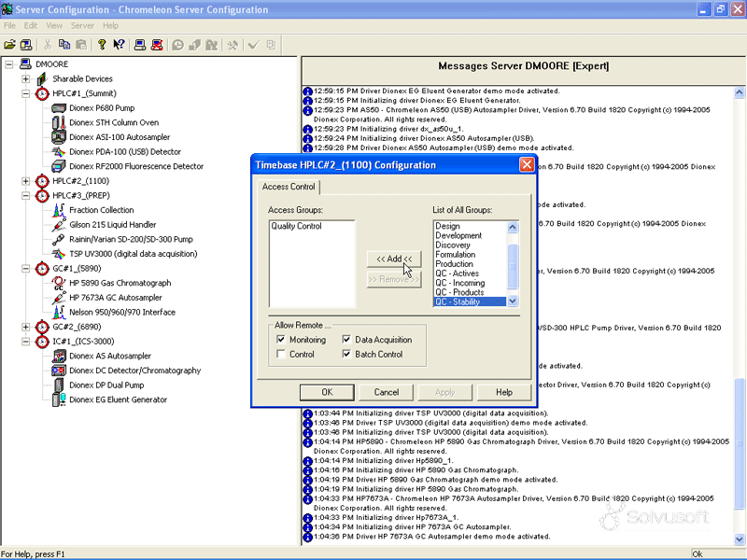This screenshot has height=560, width=747.
Task: Click the groups list scroll-up arrow
Action: (x=513, y=227)
